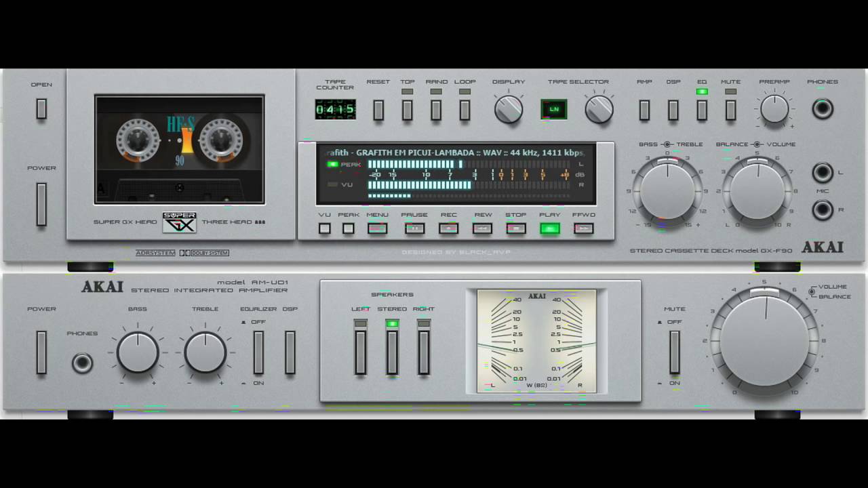
Task: Select the LEFT speakers switch
Action: pos(361,352)
